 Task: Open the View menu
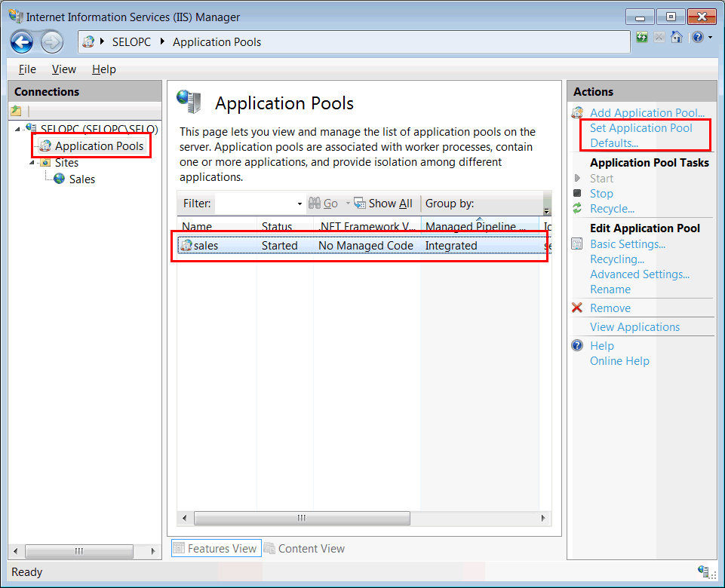click(x=64, y=69)
